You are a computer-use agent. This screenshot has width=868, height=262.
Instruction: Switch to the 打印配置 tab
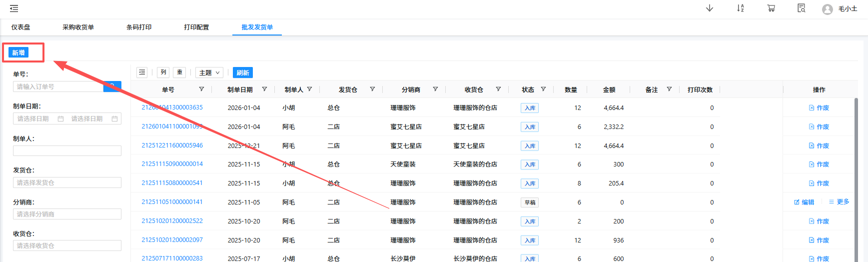point(196,27)
